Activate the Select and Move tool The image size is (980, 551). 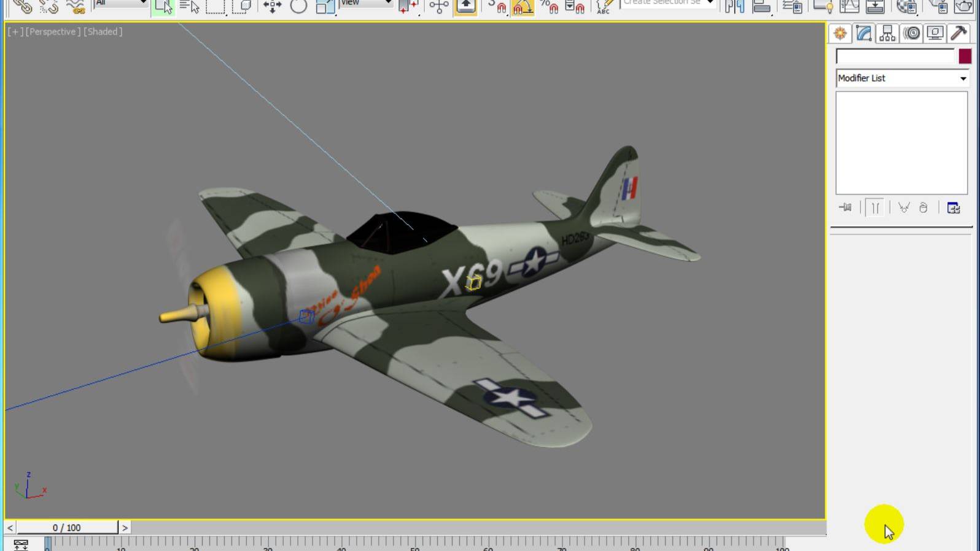[x=272, y=6]
